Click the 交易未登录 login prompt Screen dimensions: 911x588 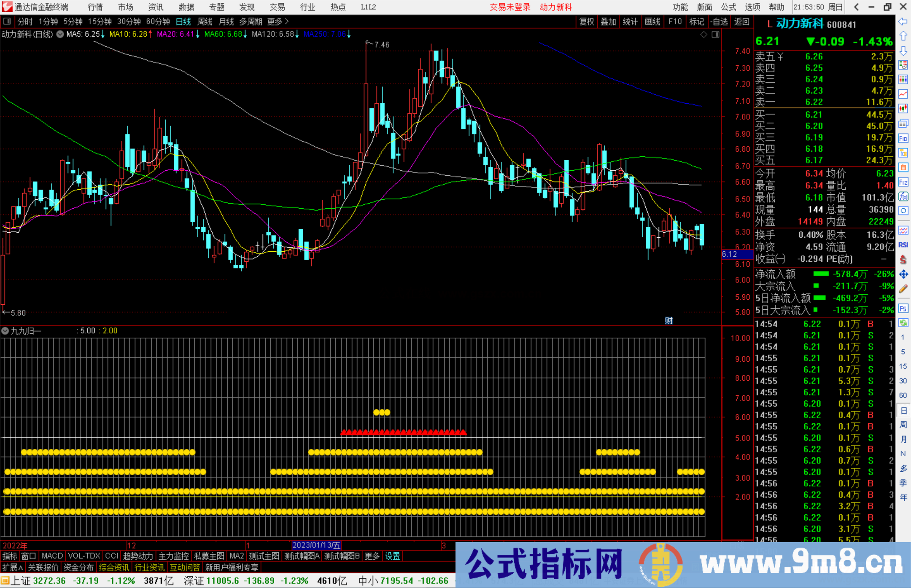click(x=510, y=7)
